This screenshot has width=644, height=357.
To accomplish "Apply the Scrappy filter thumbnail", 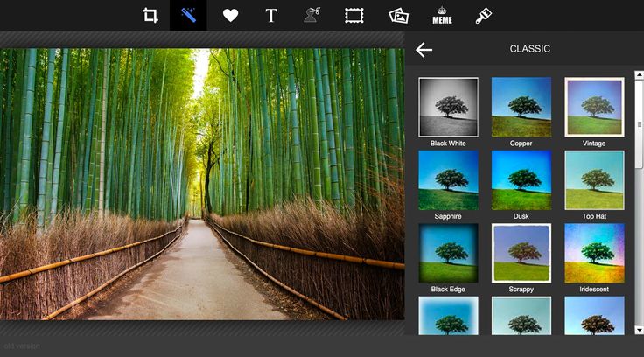I will [x=521, y=253].
